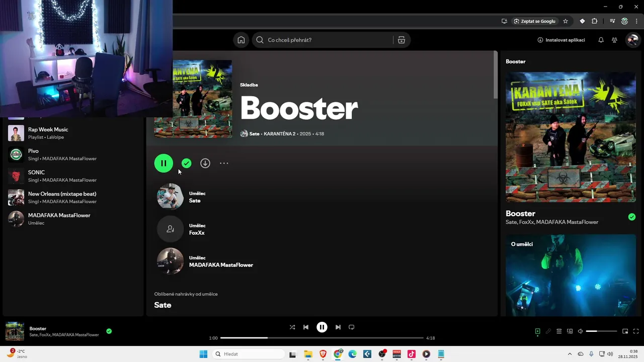Open KARANTÉNA cover in Now Playing panel
644x362 pixels.
[x=571, y=137]
